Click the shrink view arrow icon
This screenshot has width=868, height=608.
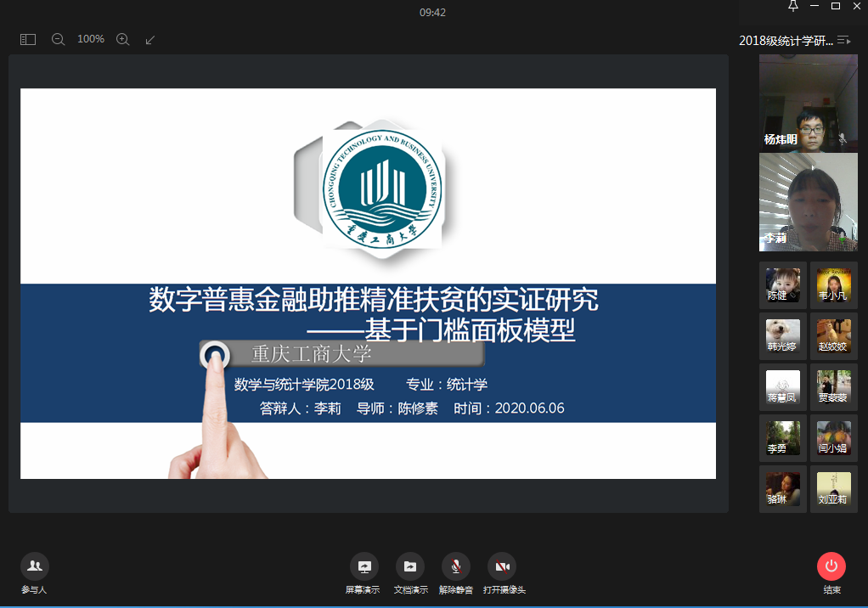coord(150,39)
